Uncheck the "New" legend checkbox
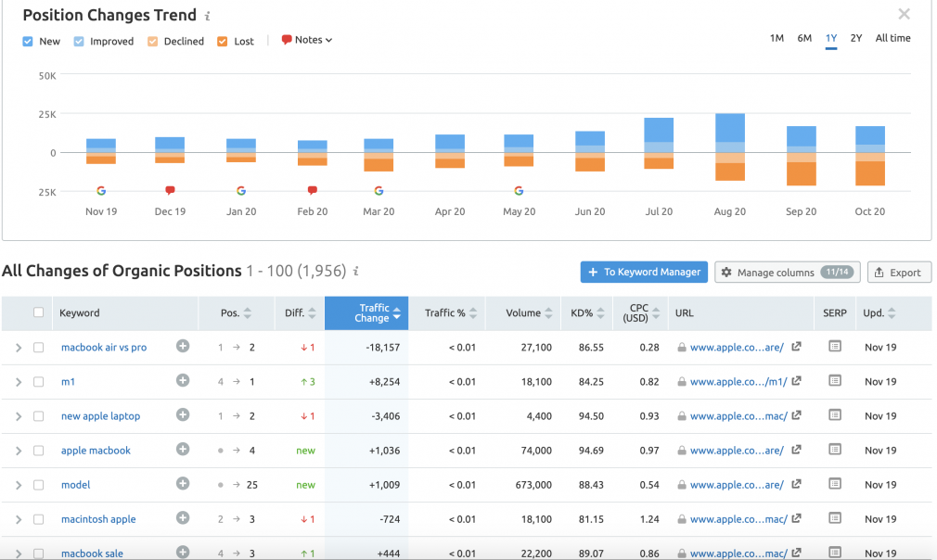Viewport: 937px width, 560px height. 28,41
